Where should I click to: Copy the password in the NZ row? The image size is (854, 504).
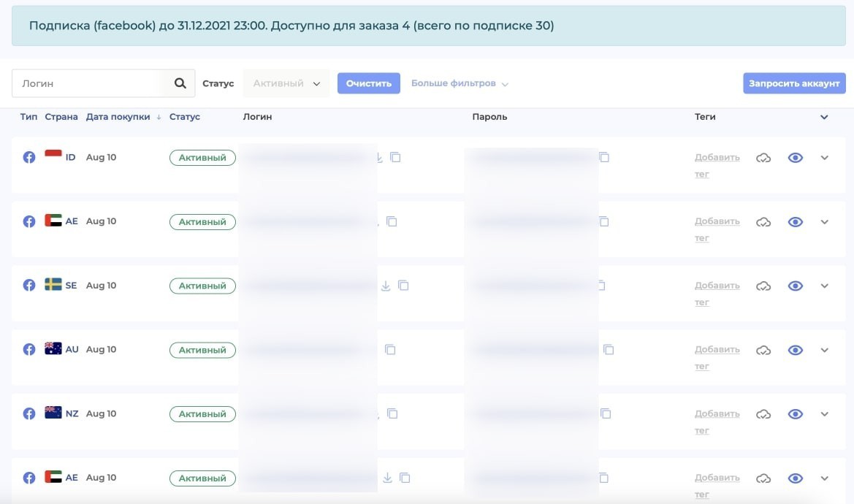click(x=606, y=413)
